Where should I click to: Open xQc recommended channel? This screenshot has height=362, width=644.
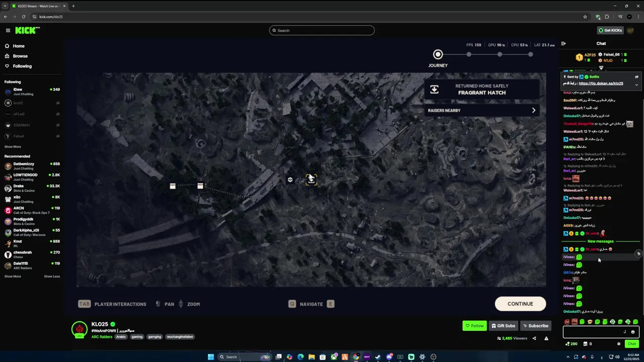(32, 199)
